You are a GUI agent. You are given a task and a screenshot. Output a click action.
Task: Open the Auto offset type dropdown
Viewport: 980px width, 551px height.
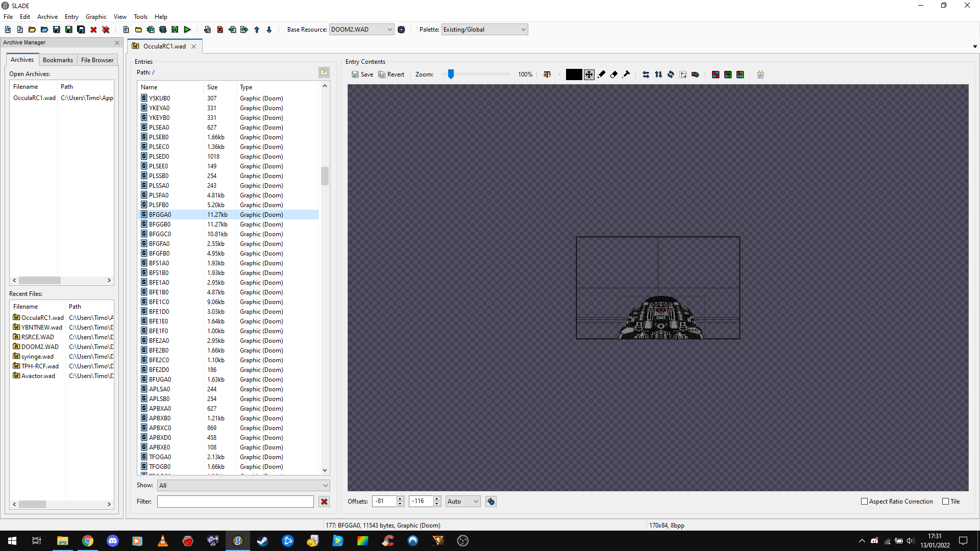pyautogui.click(x=463, y=502)
